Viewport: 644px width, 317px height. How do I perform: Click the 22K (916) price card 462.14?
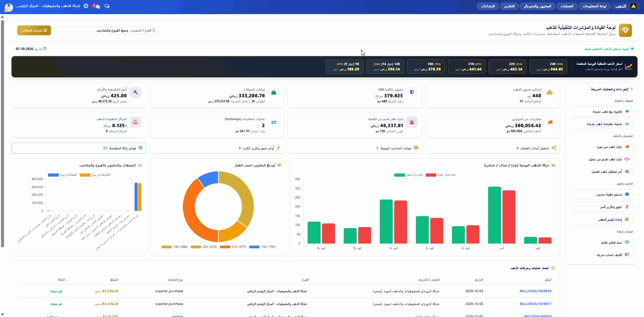pyautogui.click(x=507, y=66)
